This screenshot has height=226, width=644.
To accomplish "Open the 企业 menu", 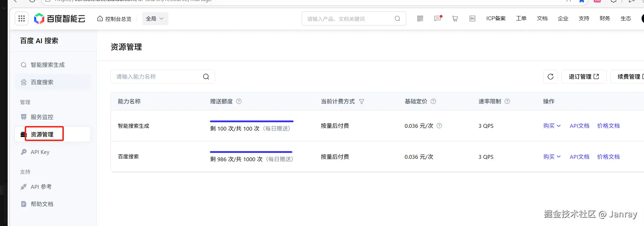I will pos(563,18).
